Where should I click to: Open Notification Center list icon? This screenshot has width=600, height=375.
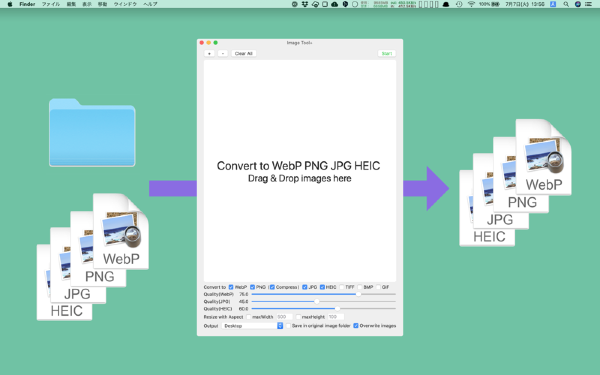pyautogui.click(x=589, y=4)
